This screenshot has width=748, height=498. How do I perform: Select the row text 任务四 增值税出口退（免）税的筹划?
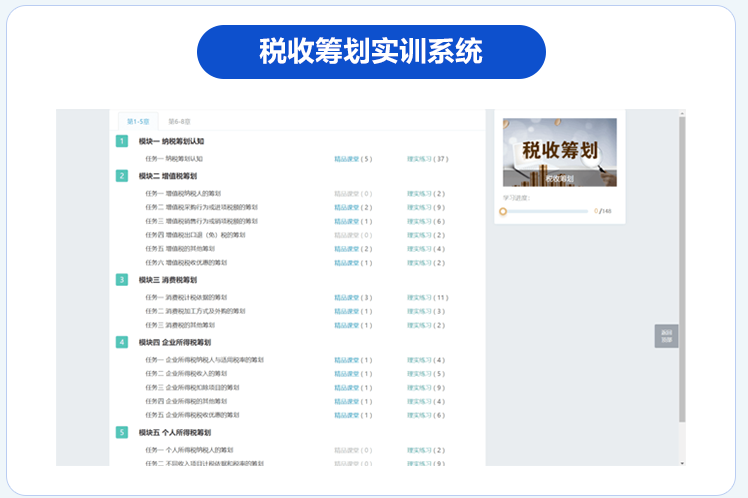[x=195, y=235]
